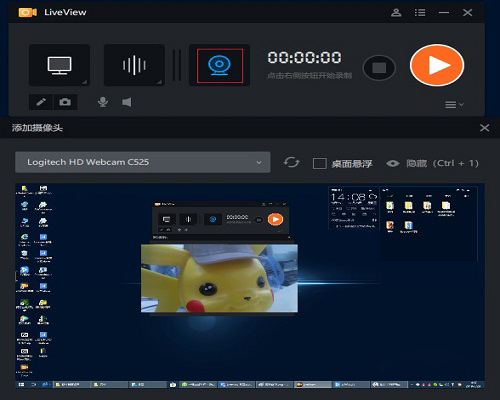Refresh the camera device list
Viewport: 500px width, 400px height.
(x=291, y=163)
